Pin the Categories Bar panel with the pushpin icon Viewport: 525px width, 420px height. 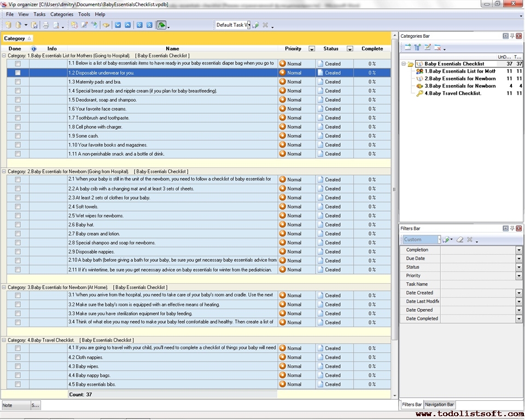click(512, 36)
